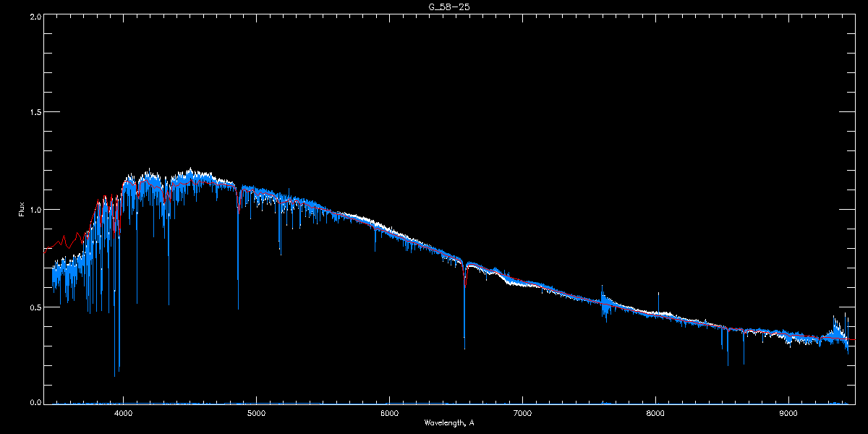Select the 1.5 flux tick label
868x434 pixels.
pyautogui.click(x=34, y=112)
